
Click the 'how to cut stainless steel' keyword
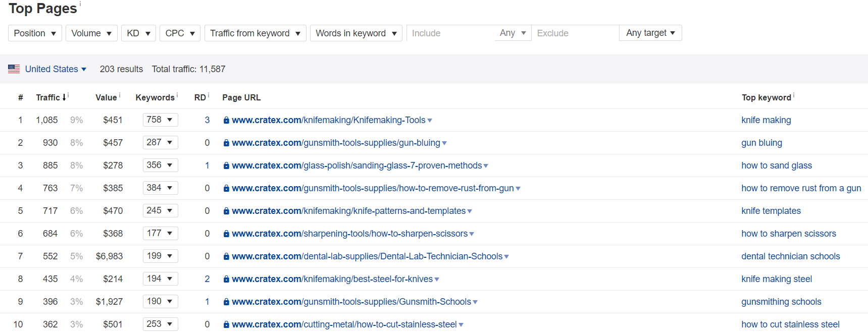pyautogui.click(x=790, y=324)
